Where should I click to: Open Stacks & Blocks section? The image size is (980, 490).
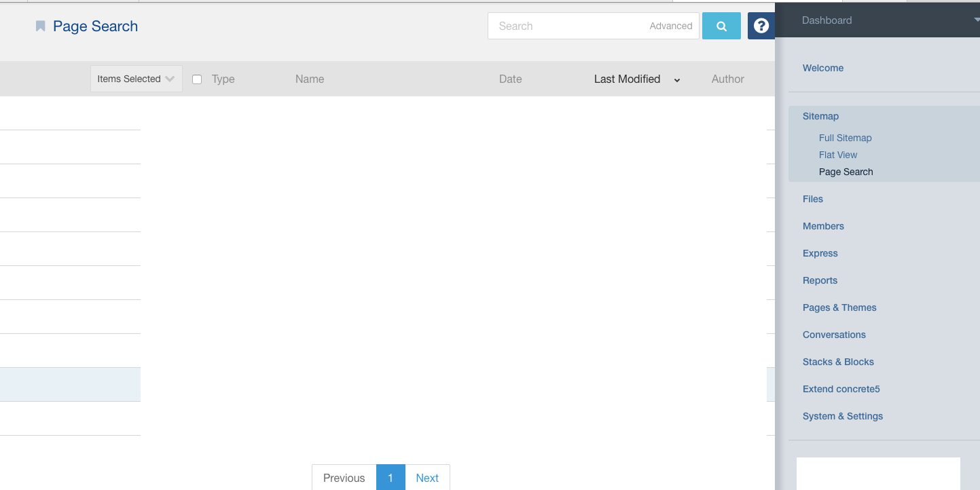click(x=838, y=362)
